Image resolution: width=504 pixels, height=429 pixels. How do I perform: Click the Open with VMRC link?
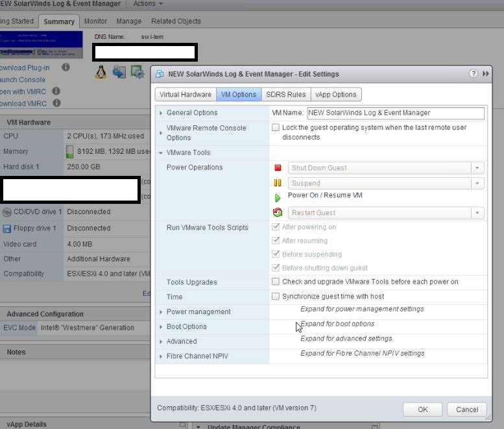pyautogui.click(x=23, y=92)
